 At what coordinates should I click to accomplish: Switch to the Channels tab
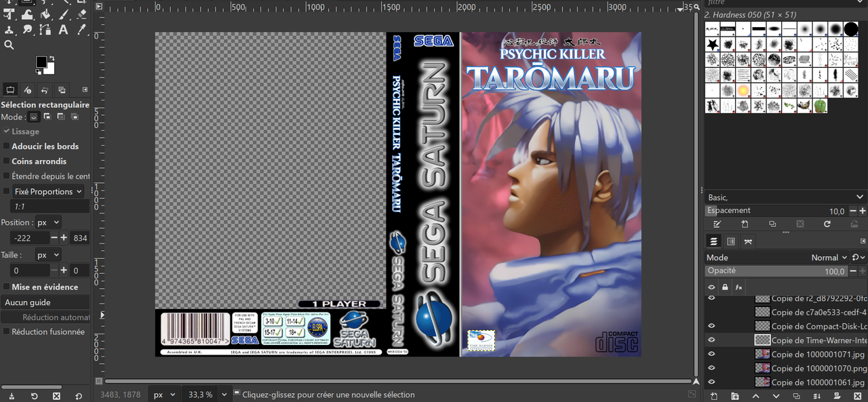pyautogui.click(x=731, y=241)
